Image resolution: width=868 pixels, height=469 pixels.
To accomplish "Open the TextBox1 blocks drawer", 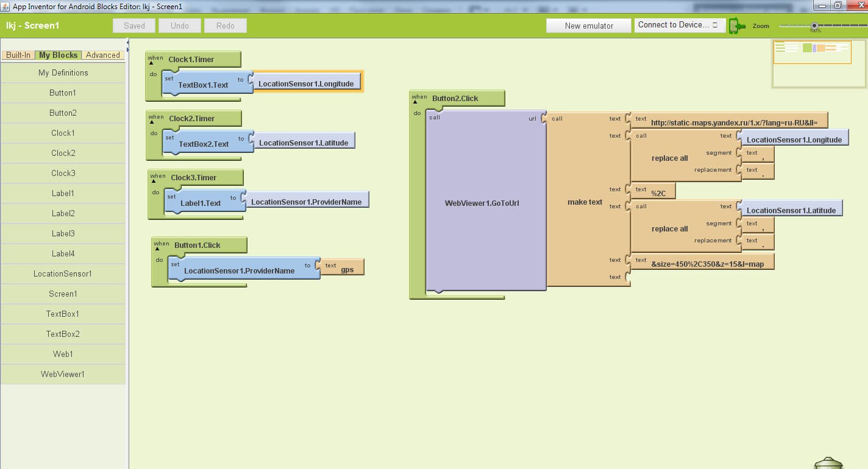I will pos(63,314).
